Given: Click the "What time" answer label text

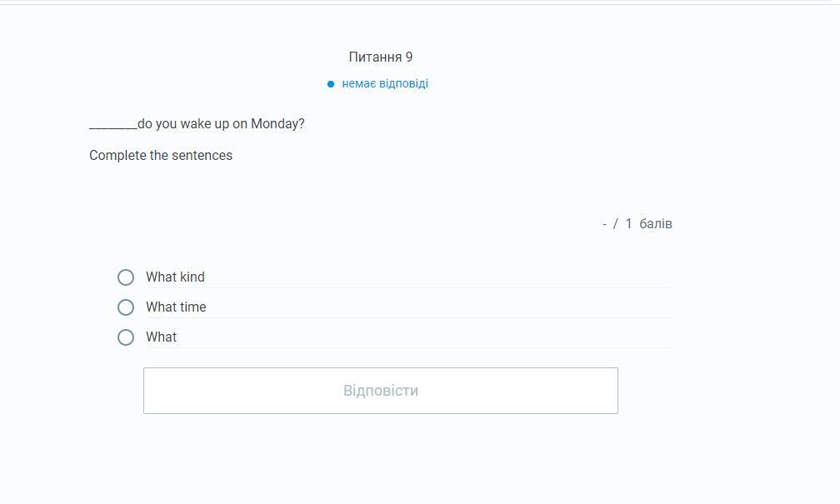Looking at the screenshot, I should 176,307.
